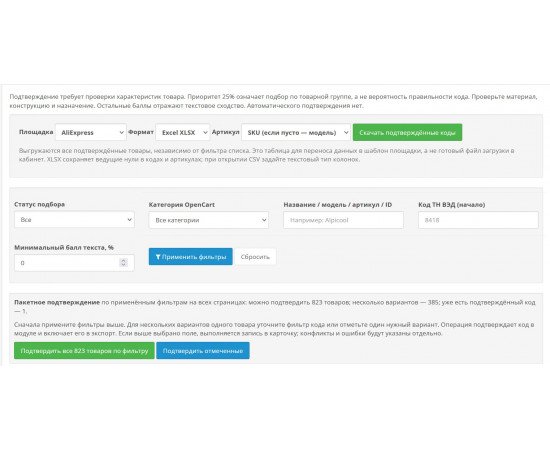Click the Артикул label
Image resolution: width=550 pixels, height=450 pixels.
point(226,132)
